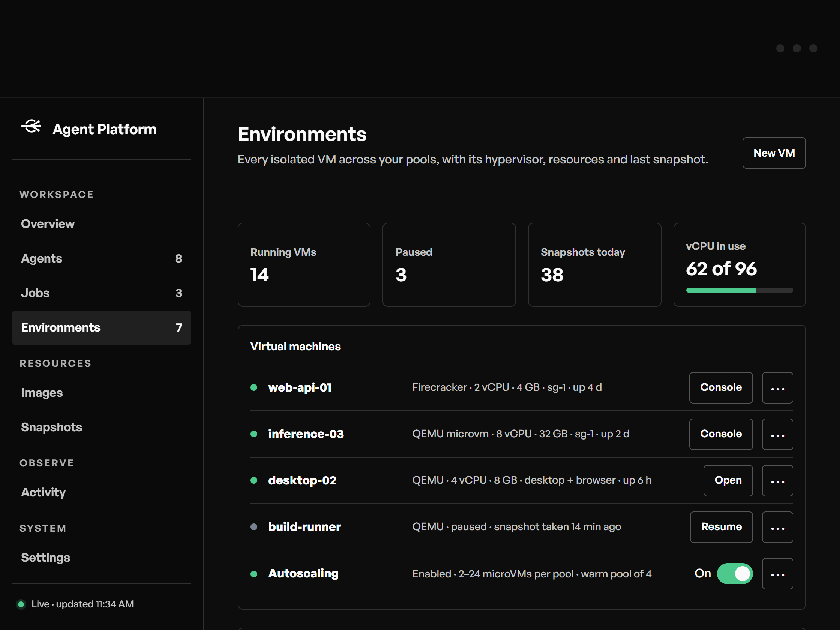This screenshot has height=630, width=840.
Task: Resume the build-runner VM
Action: (x=721, y=527)
